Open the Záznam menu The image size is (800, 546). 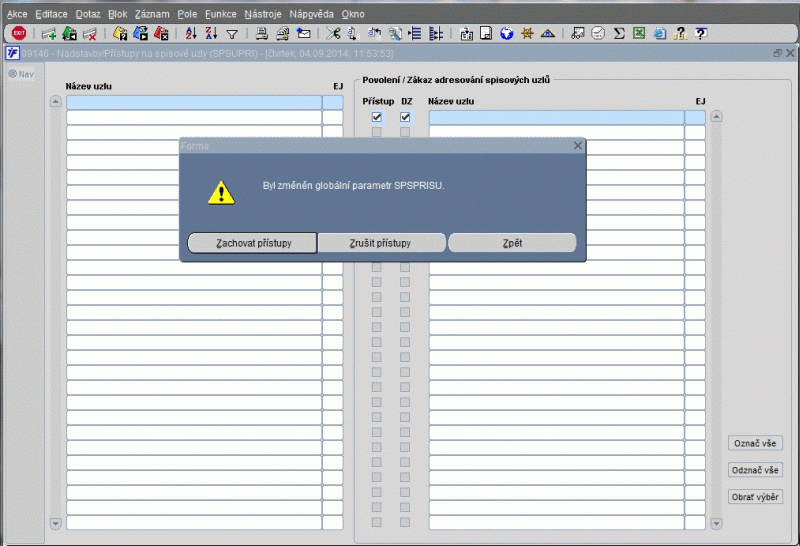153,14
